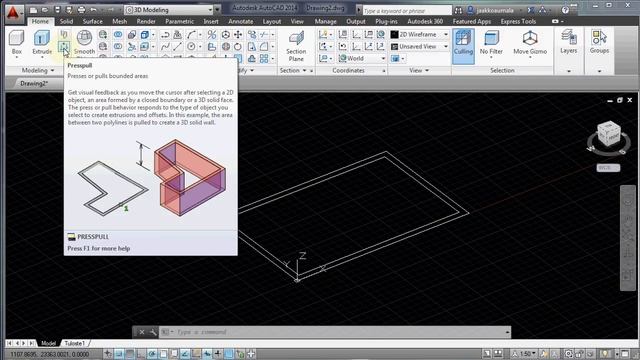Click the Undo arrow in quick access
This screenshot has width=640, height=360.
pyautogui.click(x=93, y=9)
